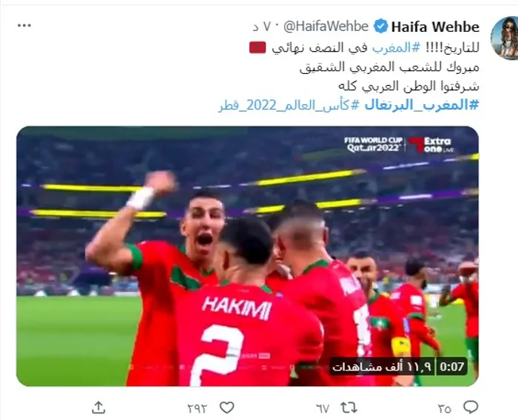Open the #كأس_العالم_2022_قطر hashtag
Image resolution: width=518 pixels, height=420 pixels.
pos(289,105)
